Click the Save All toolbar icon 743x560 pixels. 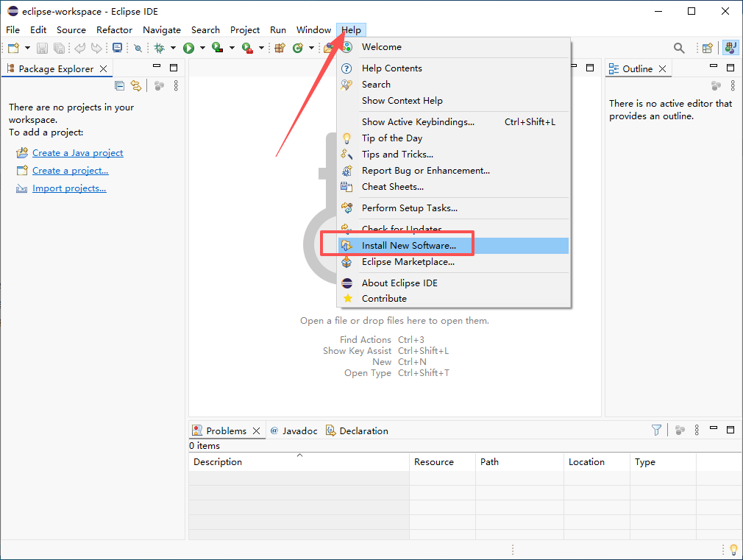pyautogui.click(x=60, y=48)
